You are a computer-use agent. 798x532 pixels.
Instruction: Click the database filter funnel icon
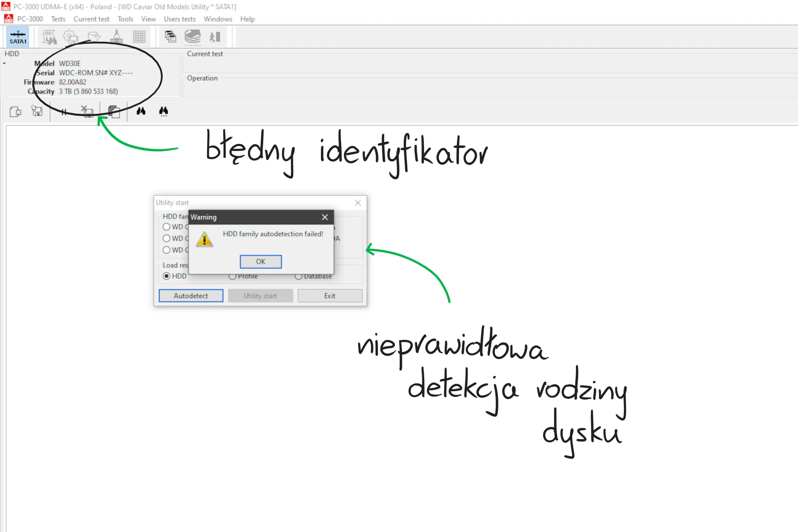point(94,37)
